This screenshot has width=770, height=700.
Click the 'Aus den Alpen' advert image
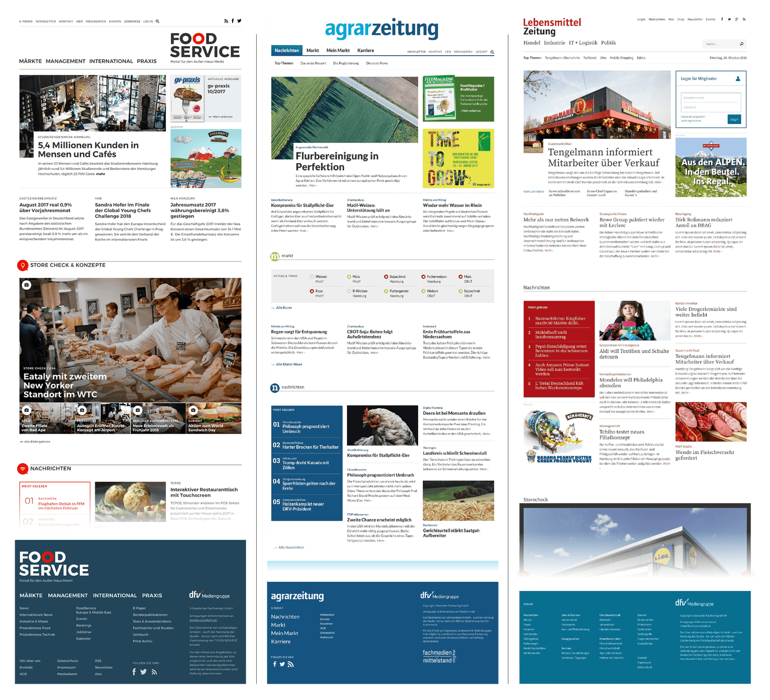(711, 167)
